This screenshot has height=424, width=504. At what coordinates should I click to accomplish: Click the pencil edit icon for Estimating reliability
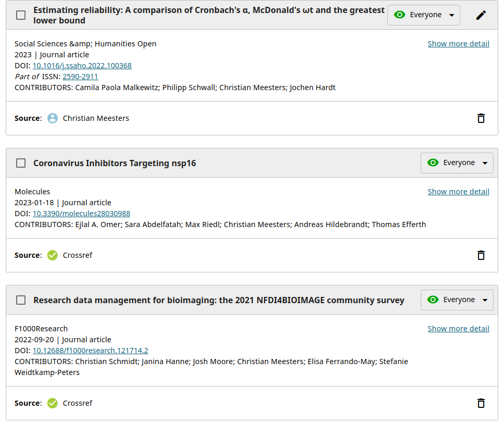pos(481,15)
